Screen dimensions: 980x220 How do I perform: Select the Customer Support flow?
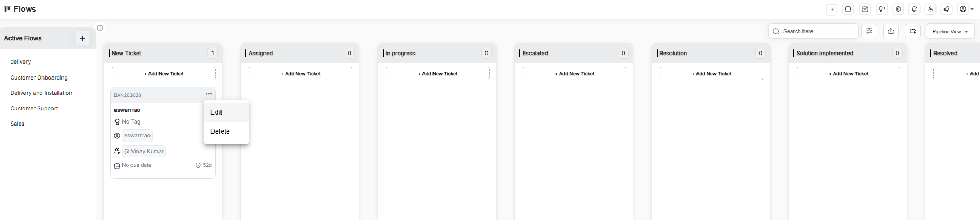(34, 108)
